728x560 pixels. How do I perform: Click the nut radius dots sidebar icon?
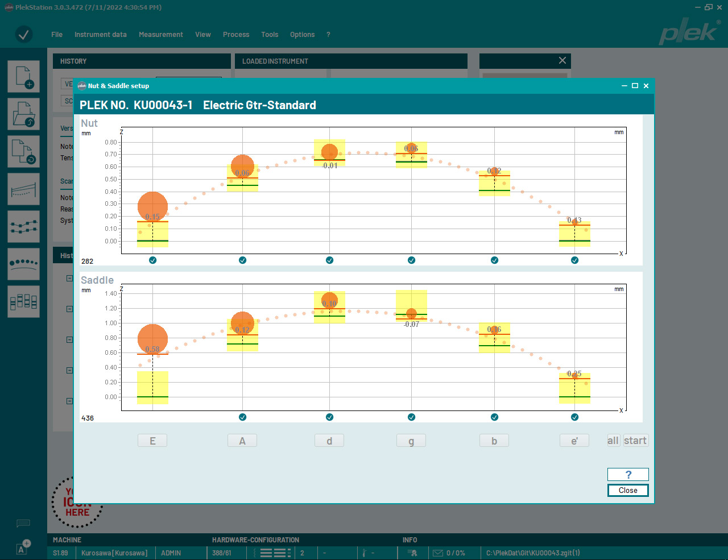(x=23, y=264)
